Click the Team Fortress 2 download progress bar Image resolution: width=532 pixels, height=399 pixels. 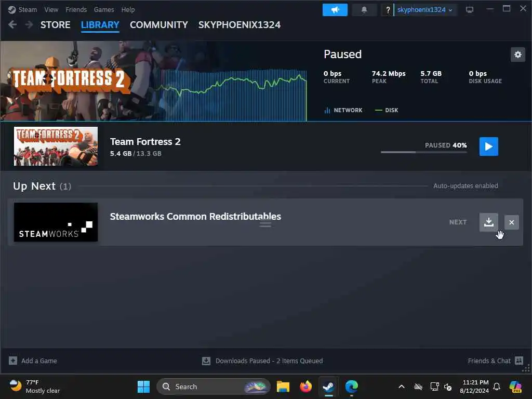pos(424,152)
